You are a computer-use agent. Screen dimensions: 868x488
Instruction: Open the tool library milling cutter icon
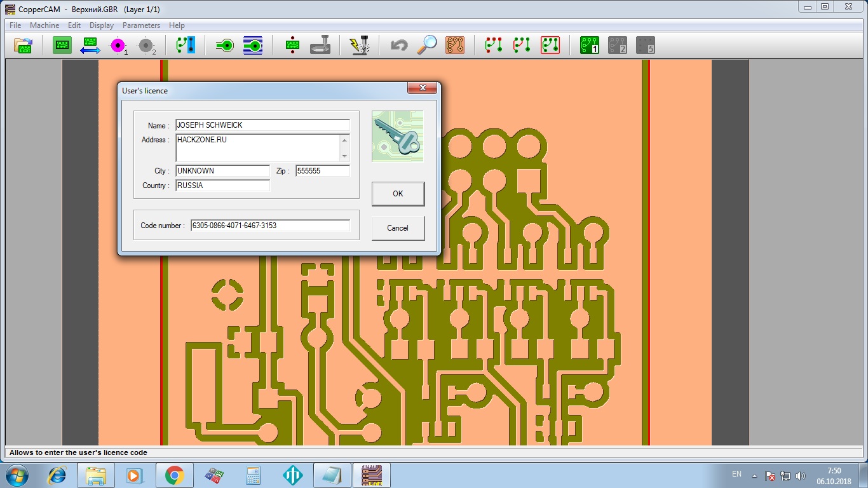(x=320, y=46)
